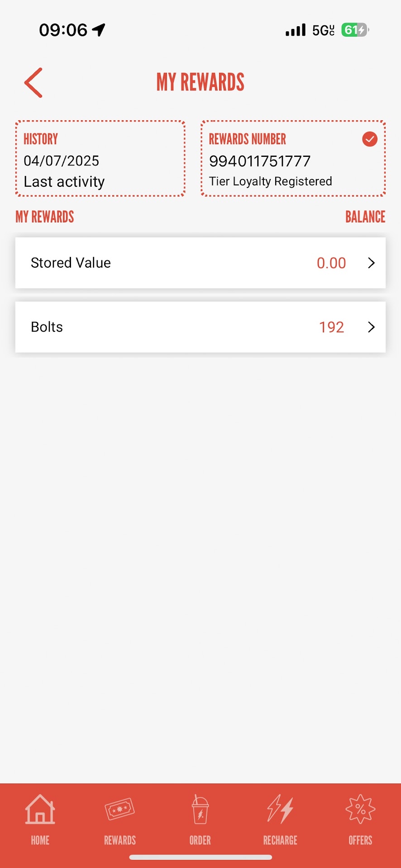Open the Home house icon
Image resolution: width=401 pixels, height=868 pixels.
[x=40, y=809]
